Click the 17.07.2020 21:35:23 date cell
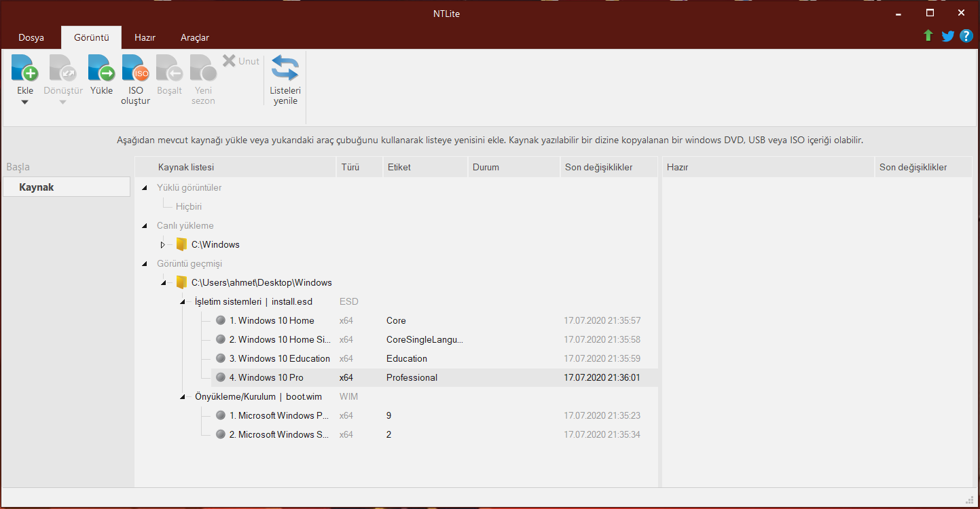Image resolution: width=980 pixels, height=509 pixels. [x=602, y=415]
